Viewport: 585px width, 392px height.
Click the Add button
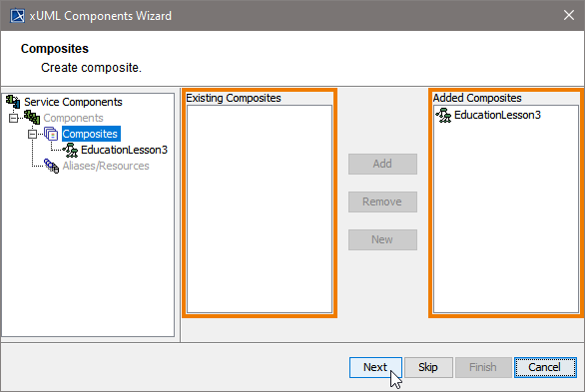382,164
